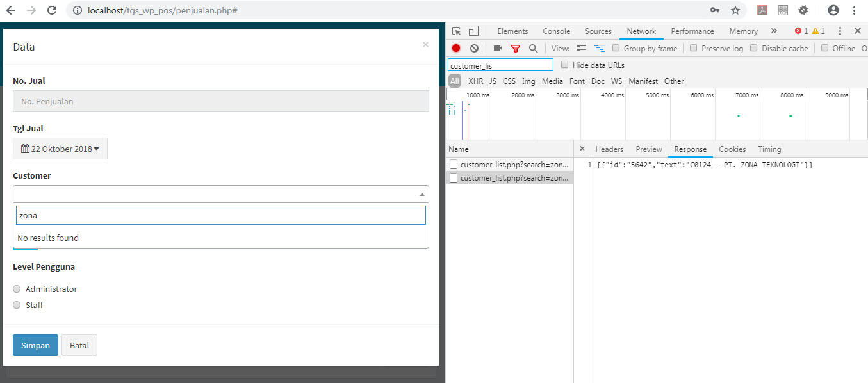Close the request details pane

(x=582, y=149)
